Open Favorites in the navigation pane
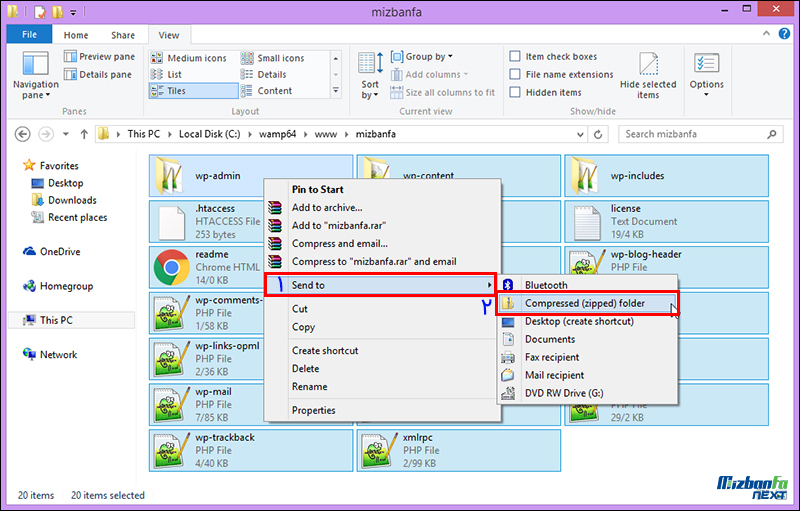Image resolution: width=800 pixels, height=511 pixels. click(51, 166)
